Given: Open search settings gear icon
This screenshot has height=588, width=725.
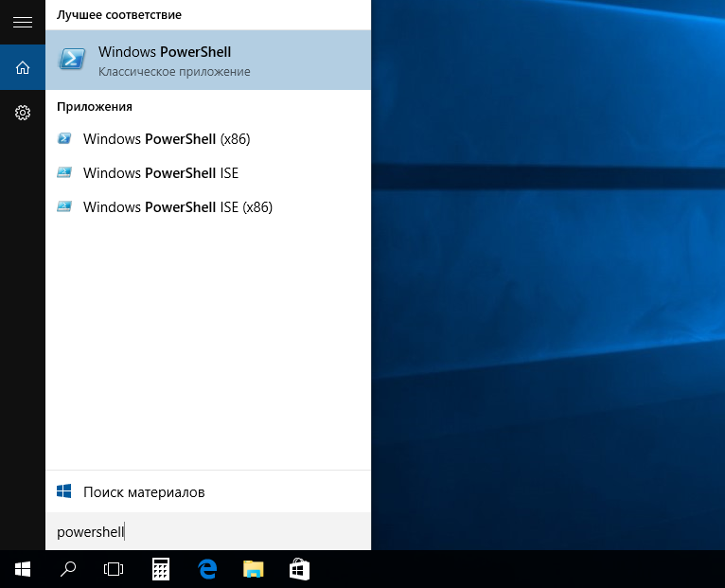Looking at the screenshot, I should coord(23,113).
